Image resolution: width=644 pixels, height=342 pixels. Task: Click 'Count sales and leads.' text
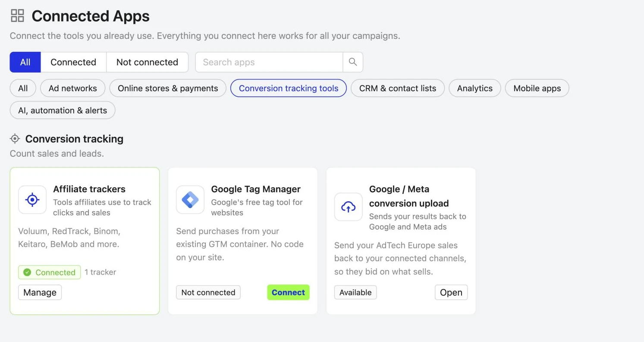57,153
